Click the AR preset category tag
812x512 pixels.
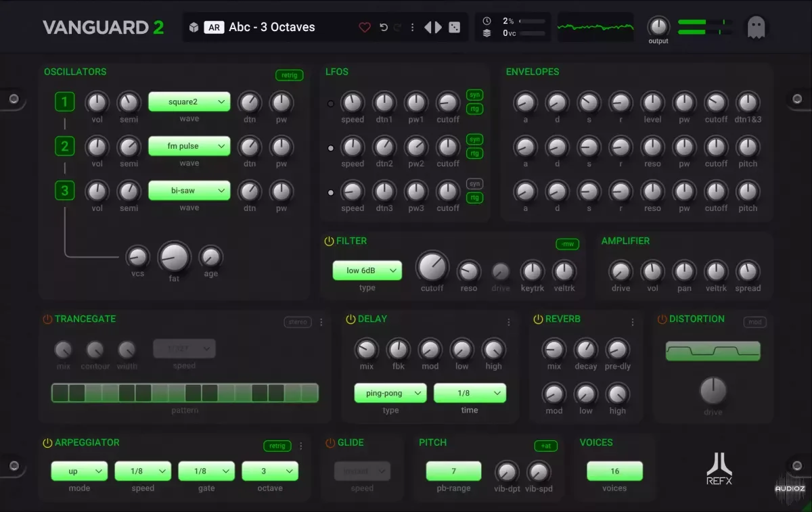point(215,28)
